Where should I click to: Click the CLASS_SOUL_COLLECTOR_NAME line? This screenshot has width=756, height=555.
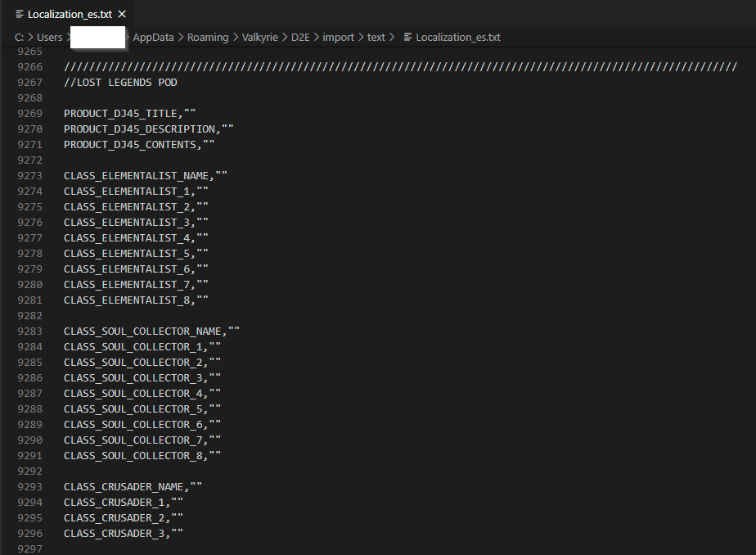click(x=151, y=332)
